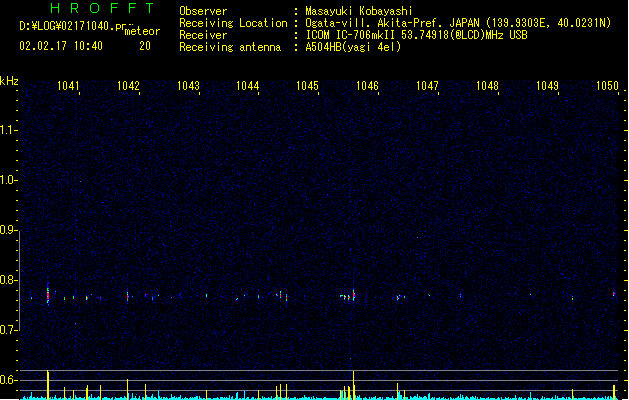Screen dimensions: 629x400
Task: Click the date stamp 02.02.17 10:40
Action: pos(61,46)
